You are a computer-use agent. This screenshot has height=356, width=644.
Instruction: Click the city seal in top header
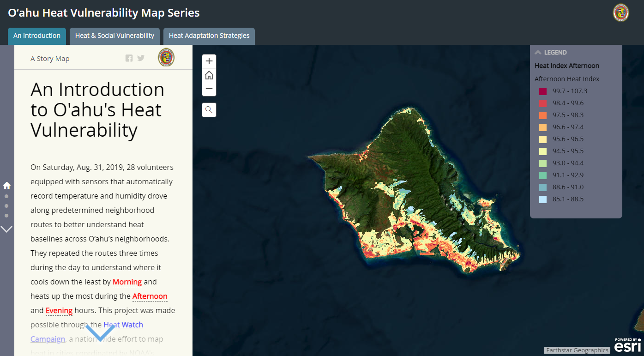click(x=621, y=12)
